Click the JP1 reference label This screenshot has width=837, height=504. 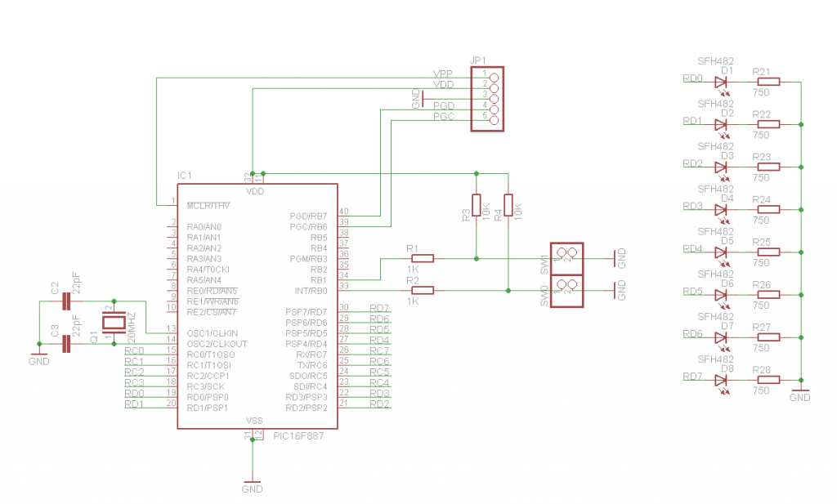tap(478, 60)
